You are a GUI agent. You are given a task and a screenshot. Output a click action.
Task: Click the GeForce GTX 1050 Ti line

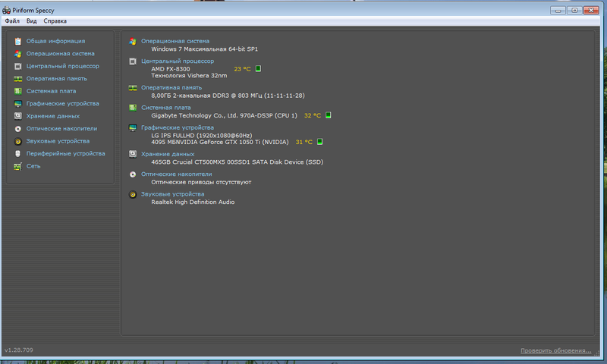click(x=220, y=142)
